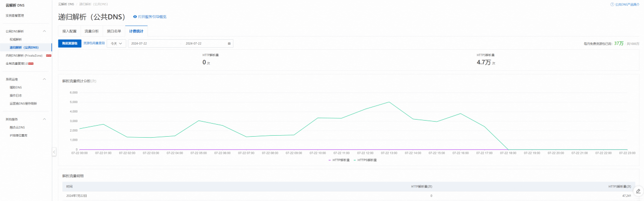The height and width of the screenshot is (201, 644).
Task: Click the start date input field
Action: coord(151,44)
